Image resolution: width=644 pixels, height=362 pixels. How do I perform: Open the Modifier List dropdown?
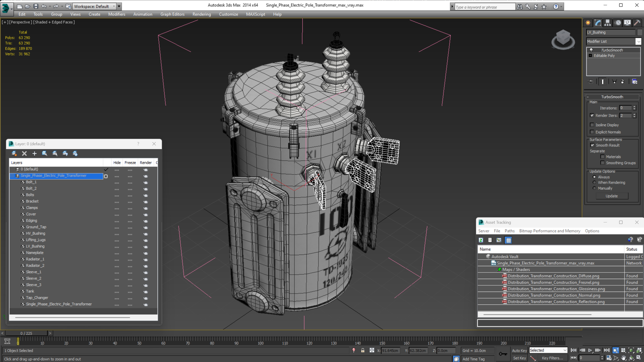[639, 41]
